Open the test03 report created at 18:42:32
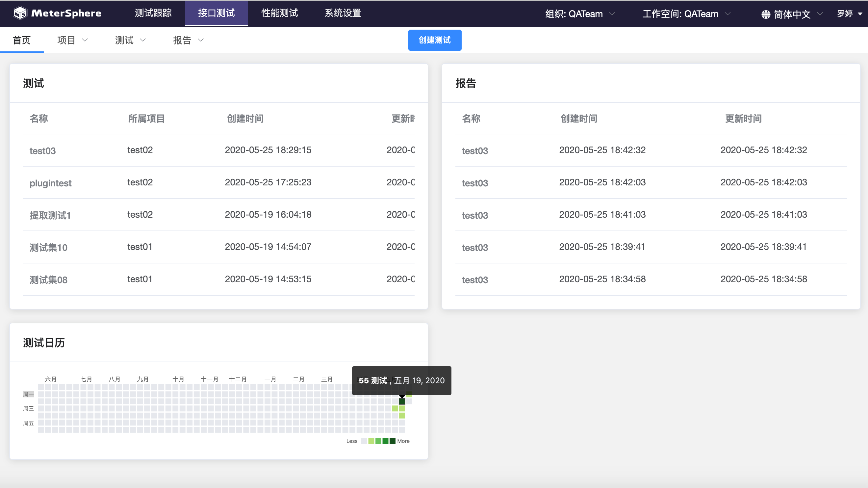868x488 pixels. pos(475,151)
